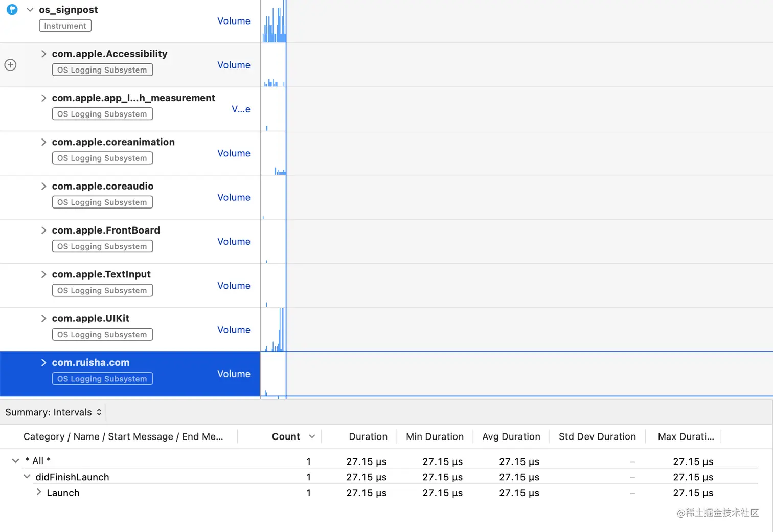The width and height of the screenshot is (773, 532).
Task: Expand the com.ruisha.com subsystem
Action: [x=43, y=362]
